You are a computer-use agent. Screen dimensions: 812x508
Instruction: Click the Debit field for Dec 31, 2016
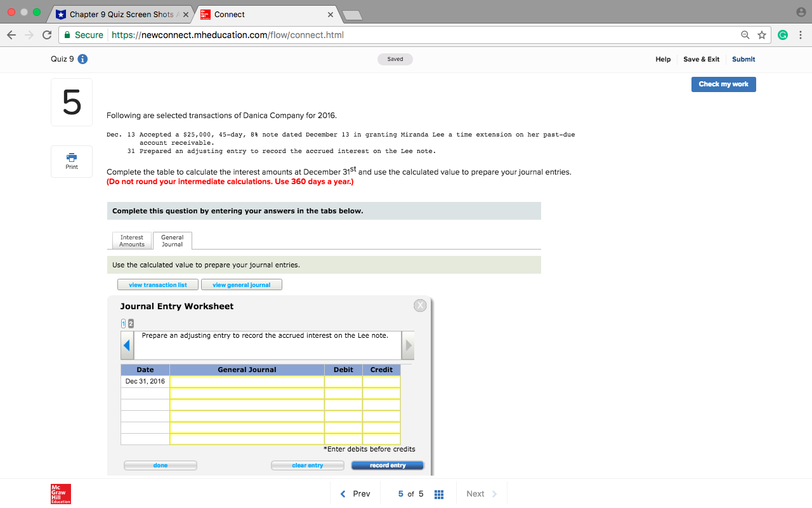point(343,381)
